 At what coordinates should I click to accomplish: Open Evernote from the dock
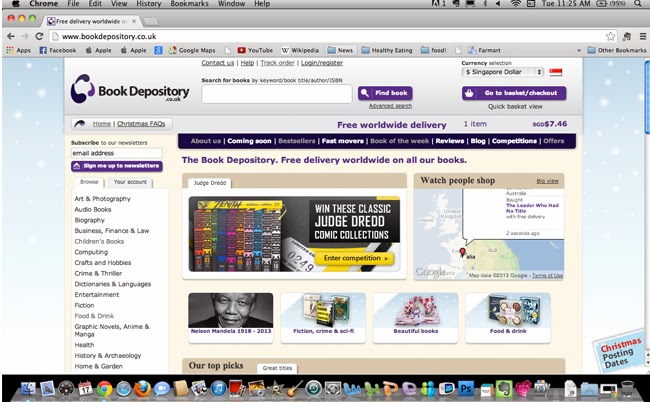click(x=504, y=389)
